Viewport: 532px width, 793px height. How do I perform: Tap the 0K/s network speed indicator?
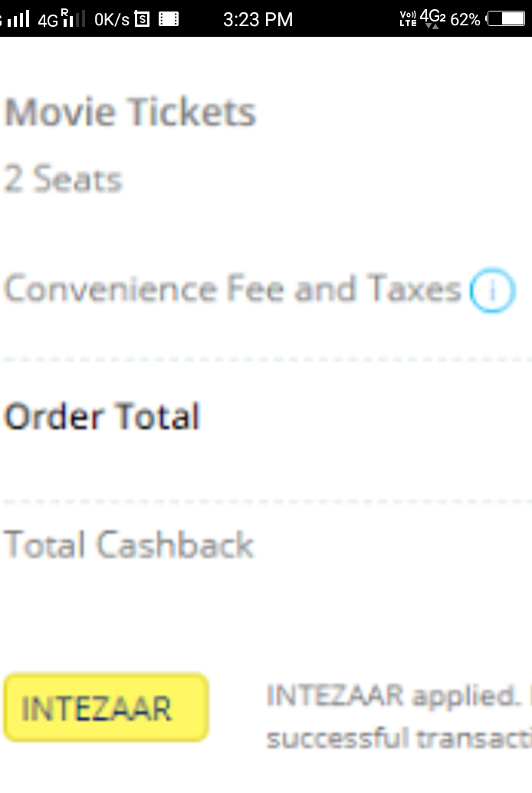point(112,19)
